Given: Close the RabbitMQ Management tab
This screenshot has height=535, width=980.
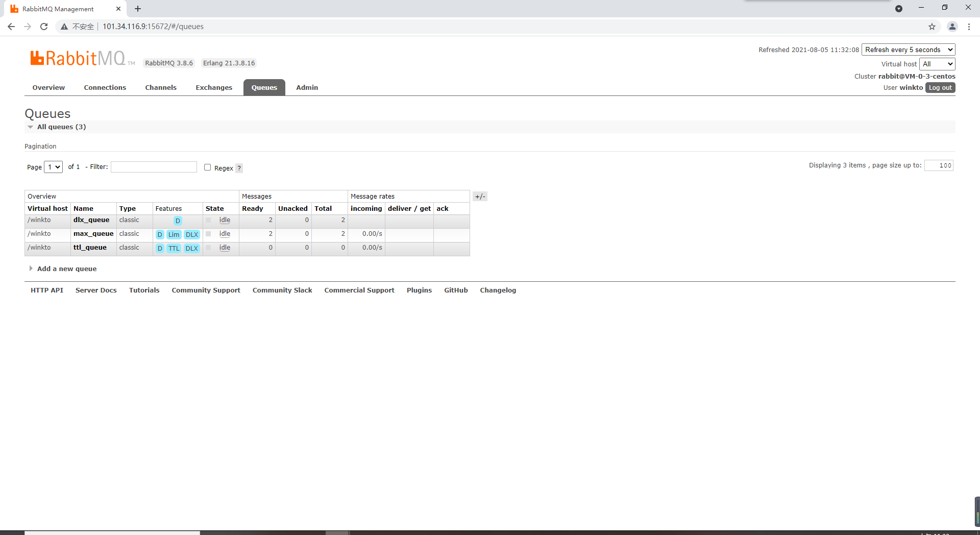Looking at the screenshot, I should pos(118,9).
